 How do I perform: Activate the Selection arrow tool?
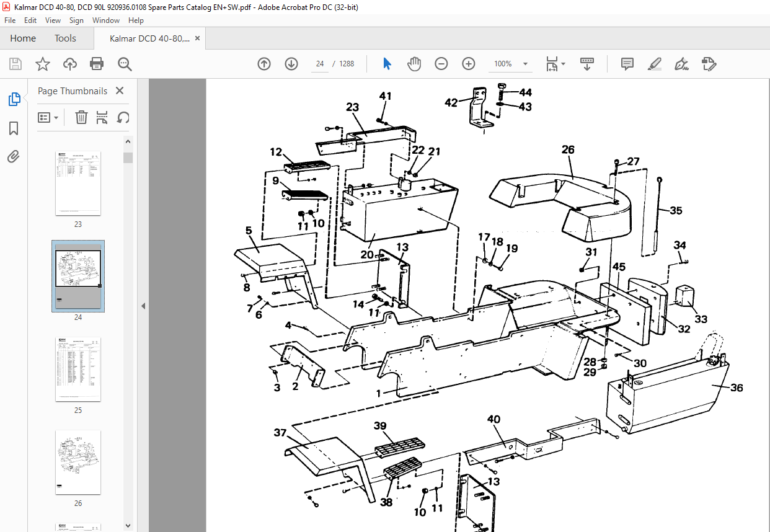click(387, 64)
